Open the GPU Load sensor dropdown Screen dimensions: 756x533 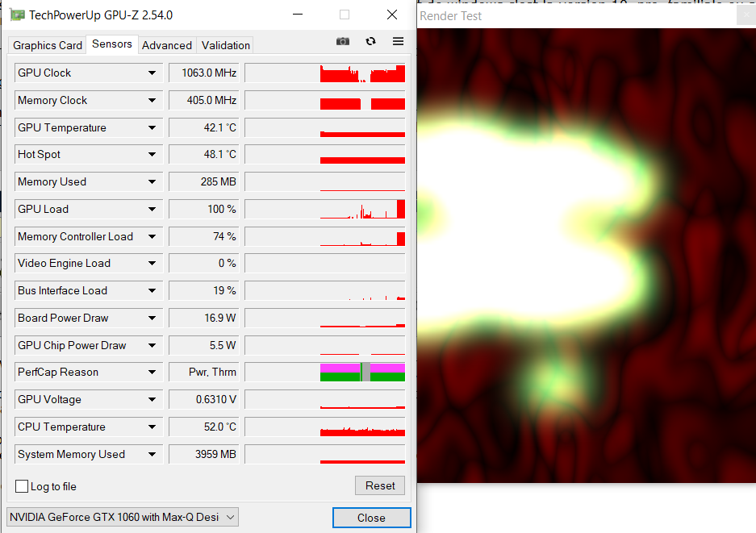pos(152,209)
